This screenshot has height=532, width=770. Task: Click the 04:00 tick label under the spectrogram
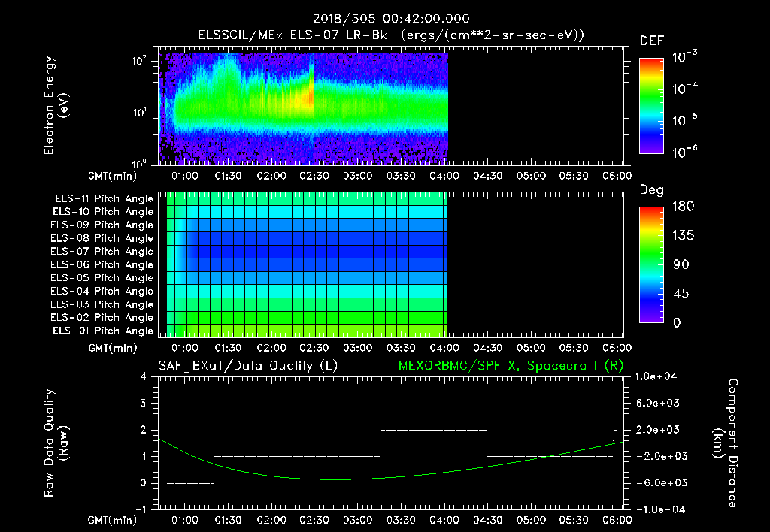pos(444,176)
